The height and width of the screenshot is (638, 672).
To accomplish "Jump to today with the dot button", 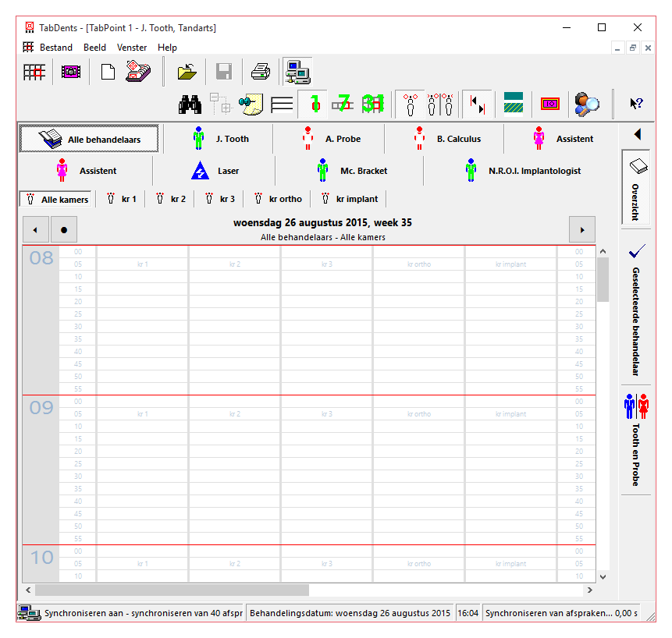I will pyautogui.click(x=64, y=230).
